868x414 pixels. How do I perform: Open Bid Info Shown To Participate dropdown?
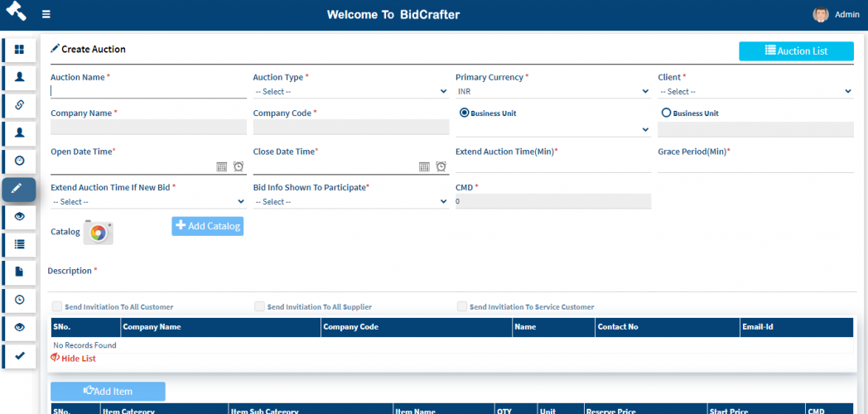(351, 201)
